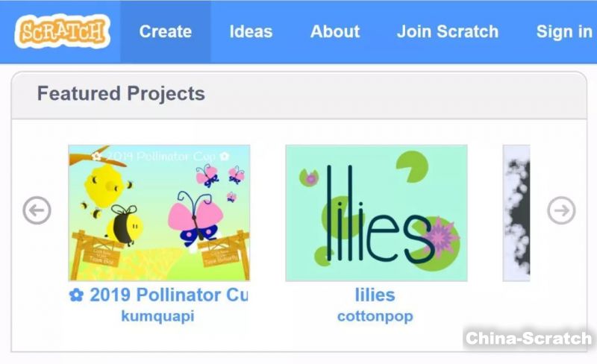Viewport: 597px width, 364px height.
Task: Click Join Scratch
Action: [x=448, y=31]
